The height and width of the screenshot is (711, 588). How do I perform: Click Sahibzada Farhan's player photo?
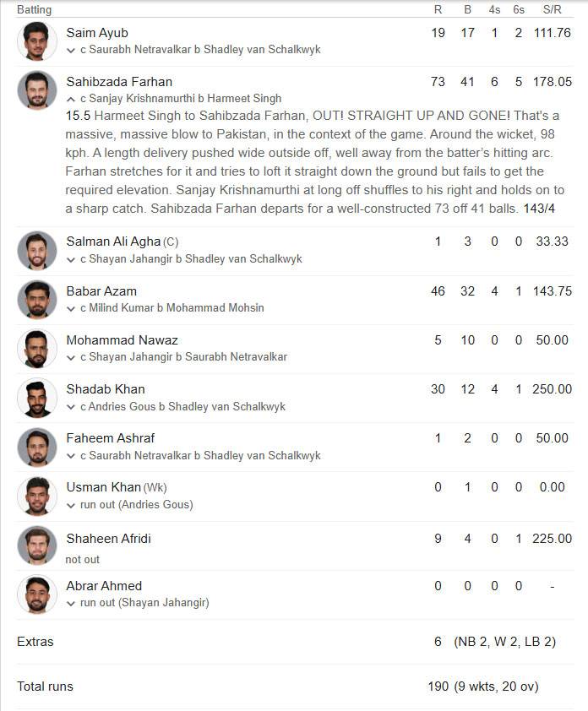coord(37,90)
